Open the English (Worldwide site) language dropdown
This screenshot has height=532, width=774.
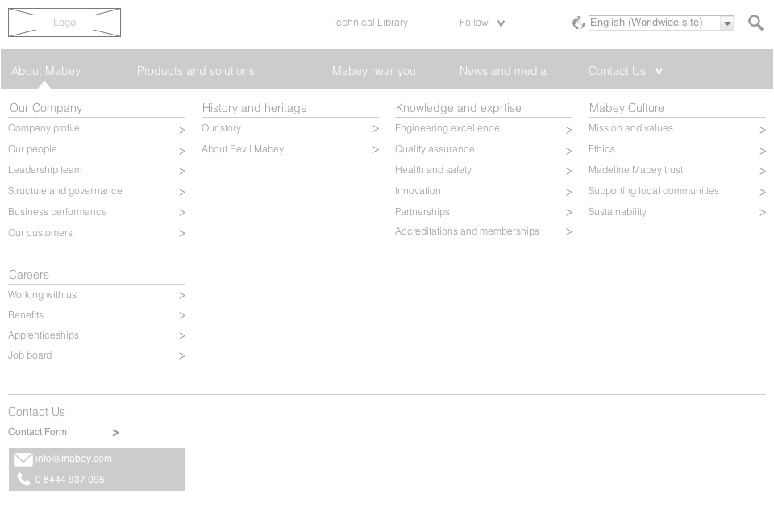[661, 23]
